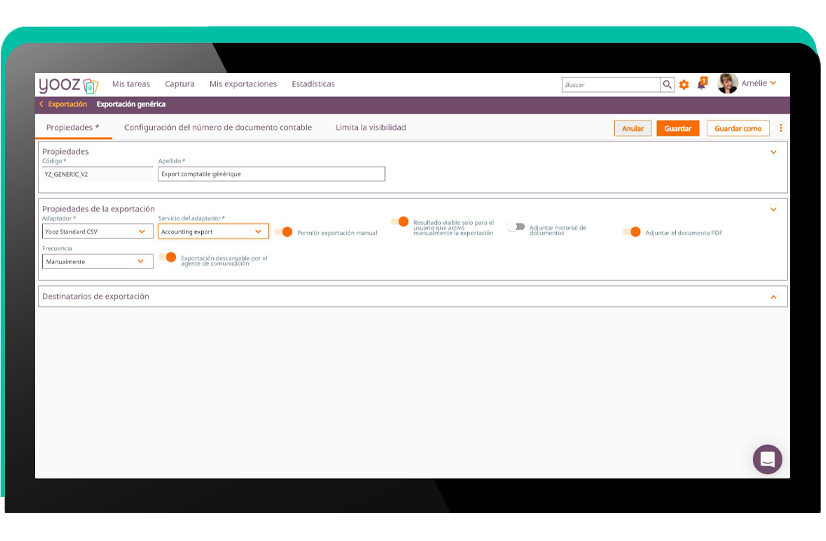Open the notifications bell
Image resolution: width=826 pixels, height=541 pixels.
click(x=702, y=84)
